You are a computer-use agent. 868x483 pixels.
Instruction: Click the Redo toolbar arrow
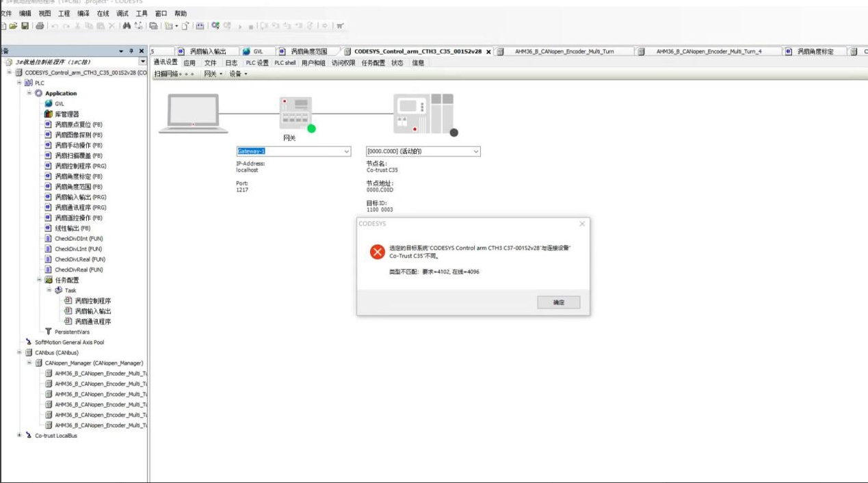pos(66,26)
